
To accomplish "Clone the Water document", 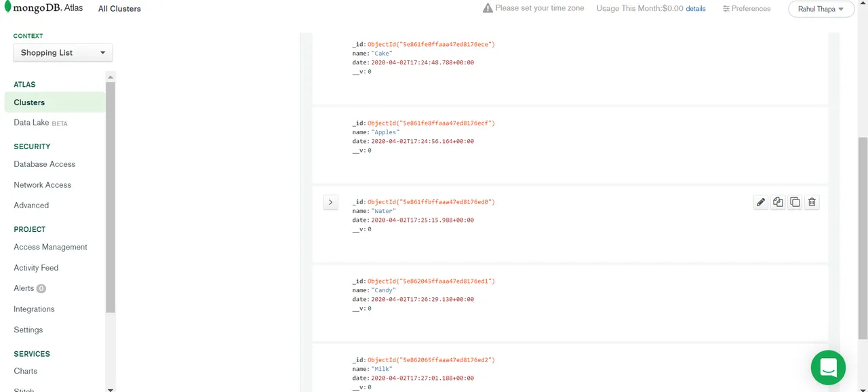I will pyautogui.click(x=795, y=202).
